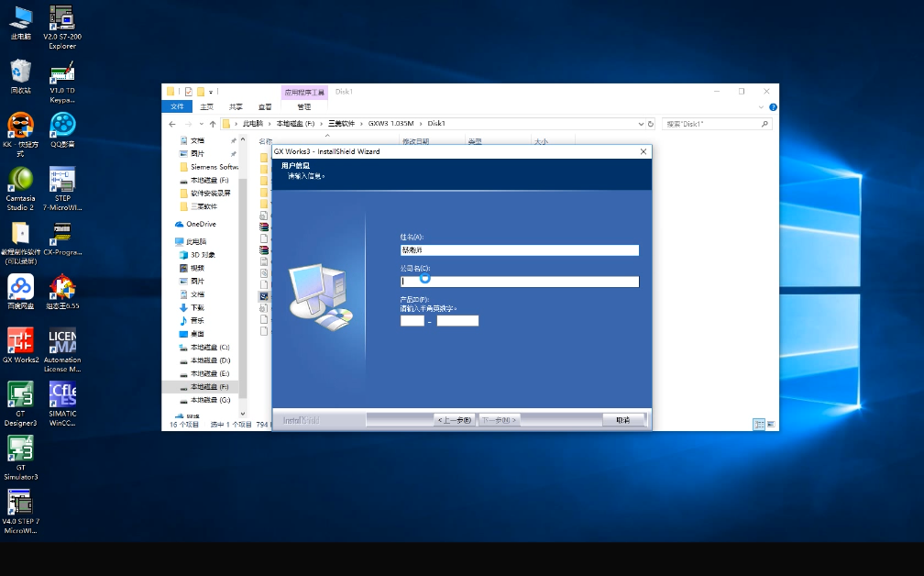
Task: Select 软件安装录屏 in navigation pane
Action: [205, 193]
